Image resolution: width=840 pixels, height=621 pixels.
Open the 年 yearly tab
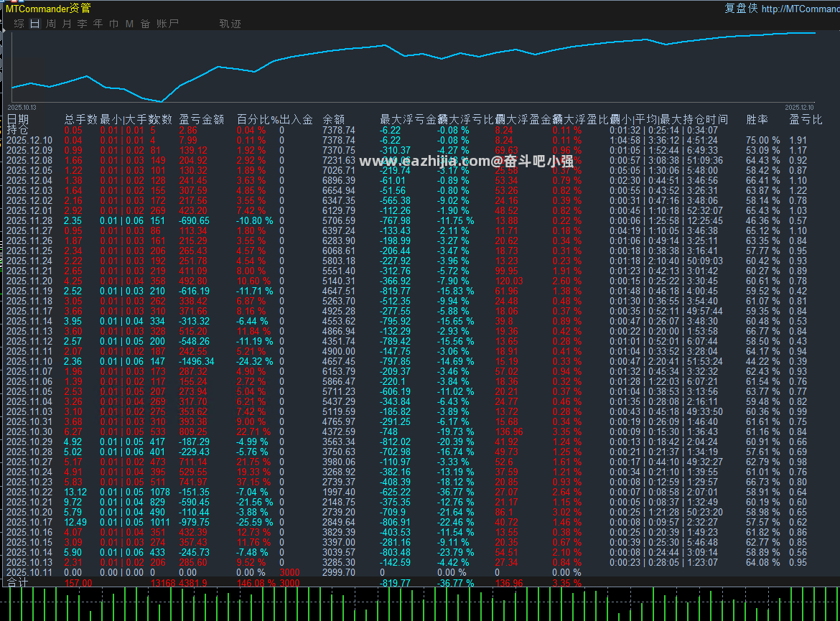tap(98, 24)
